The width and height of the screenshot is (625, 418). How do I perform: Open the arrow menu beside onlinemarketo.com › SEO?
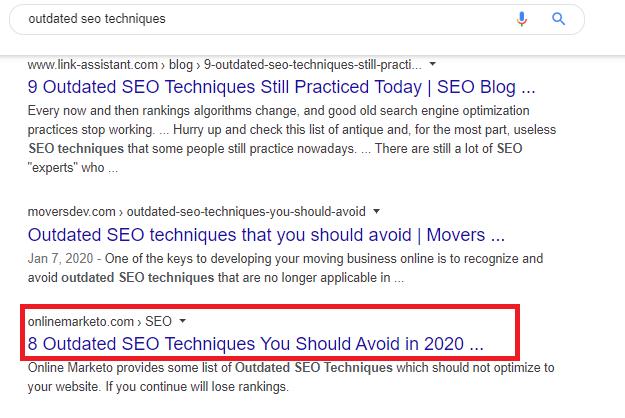(x=184, y=321)
